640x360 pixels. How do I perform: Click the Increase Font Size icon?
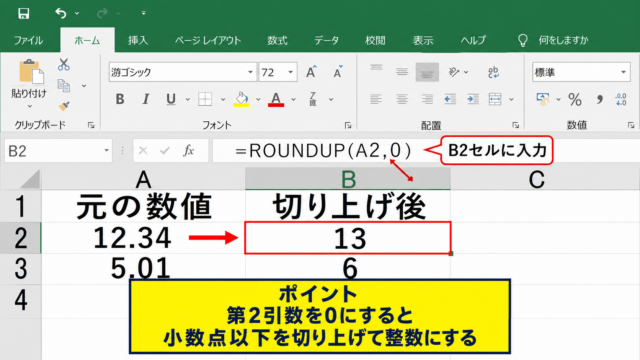point(311,72)
